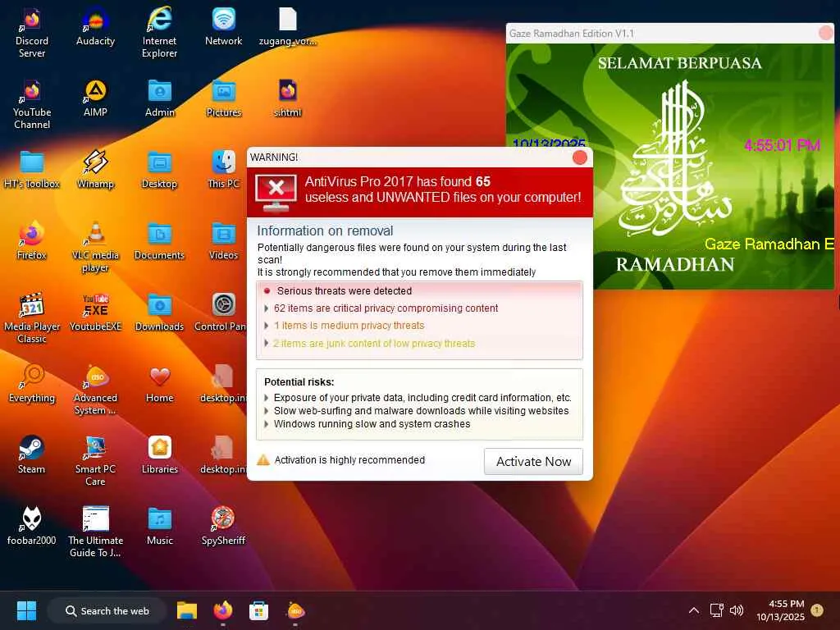Open The Ultimate Guide To J... file

[x=95, y=532]
